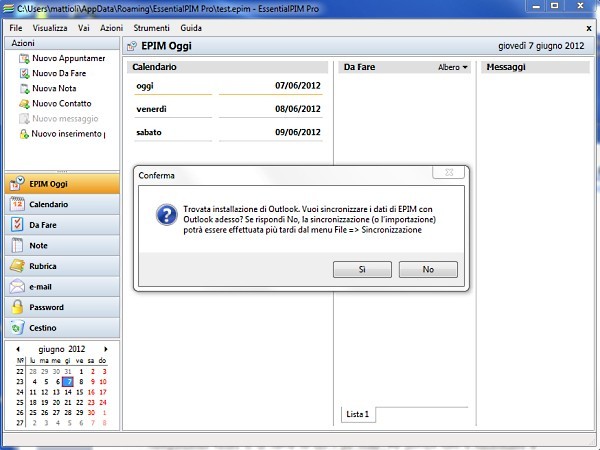Go to next month in mini calendar
Screen dimensions: 600x450
click(x=106, y=349)
